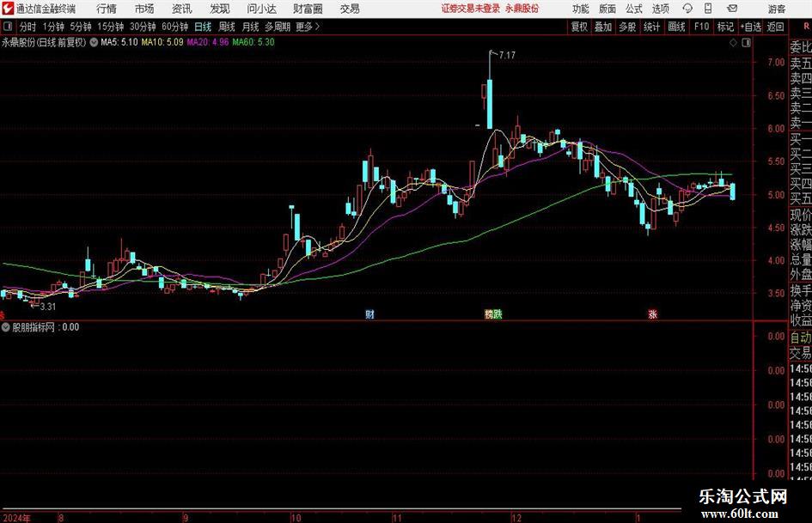Click the 榜跌 marker on the chart
Screen dimensions: 812x523
click(x=493, y=313)
